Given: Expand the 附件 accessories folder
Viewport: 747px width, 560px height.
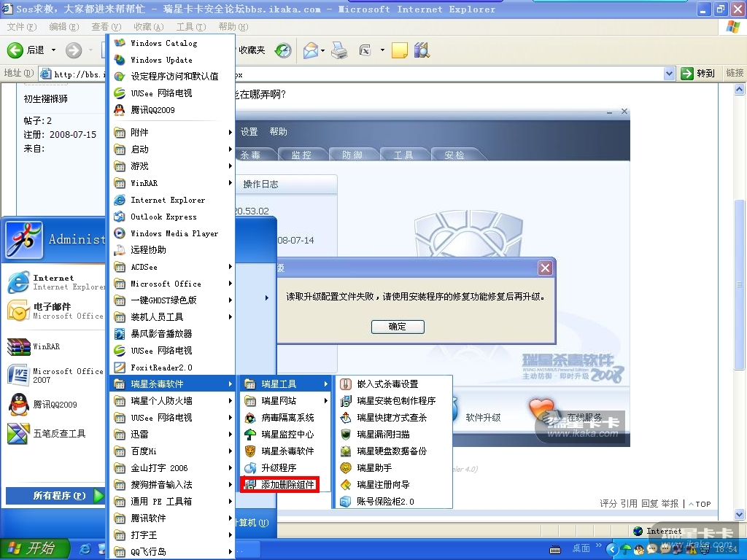Looking at the screenshot, I should point(171,133).
